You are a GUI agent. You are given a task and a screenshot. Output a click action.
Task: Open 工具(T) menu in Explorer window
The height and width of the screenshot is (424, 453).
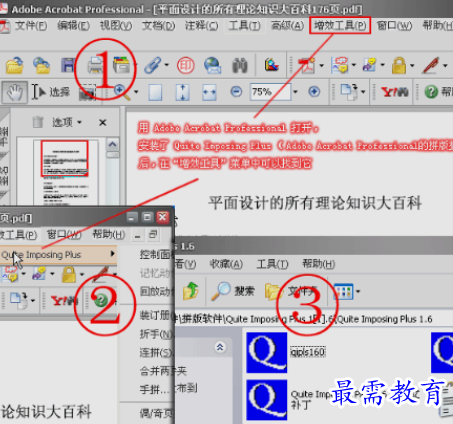point(272,264)
